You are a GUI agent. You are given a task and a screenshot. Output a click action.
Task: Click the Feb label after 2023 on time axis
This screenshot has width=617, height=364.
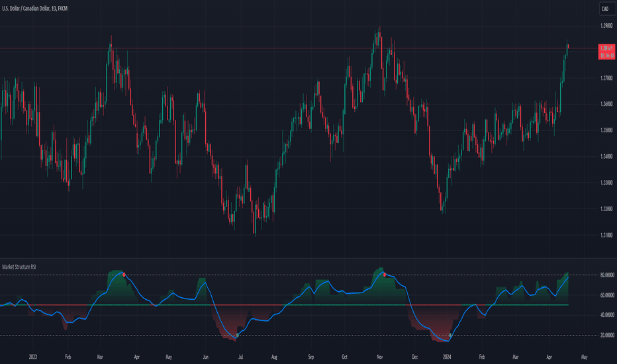click(x=68, y=357)
